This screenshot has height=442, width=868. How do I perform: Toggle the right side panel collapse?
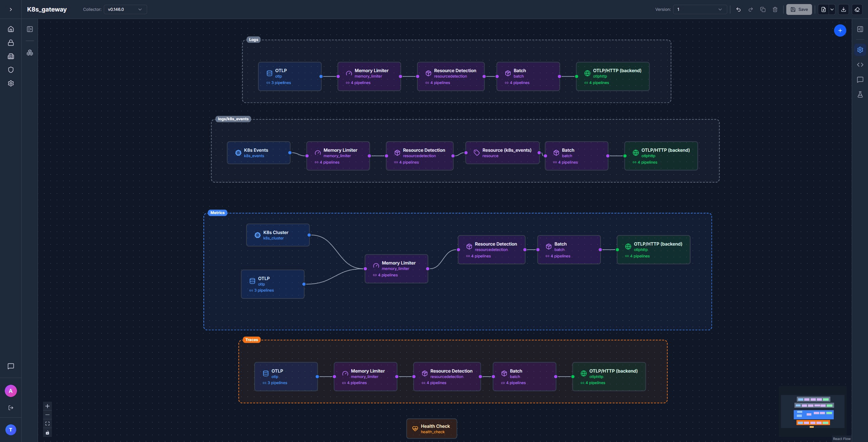[860, 29]
